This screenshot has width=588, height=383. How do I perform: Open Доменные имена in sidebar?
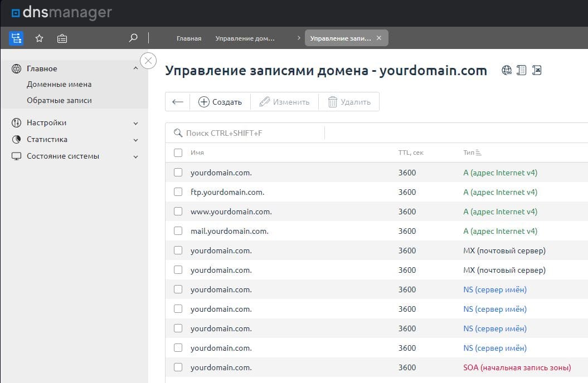coord(59,84)
